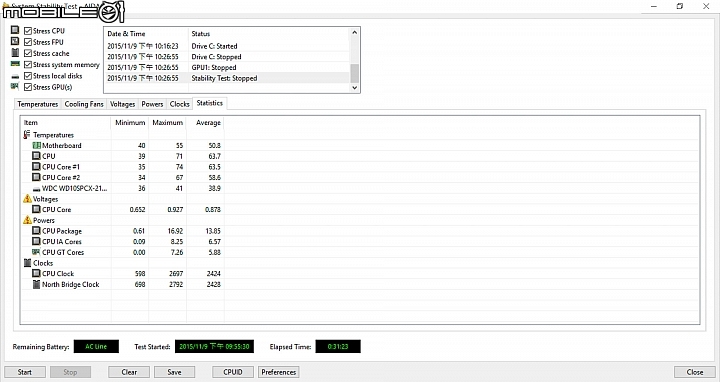Toggle Stress system memory checkbox
Image resolution: width=720 pixels, height=382 pixels.
[28, 65]
